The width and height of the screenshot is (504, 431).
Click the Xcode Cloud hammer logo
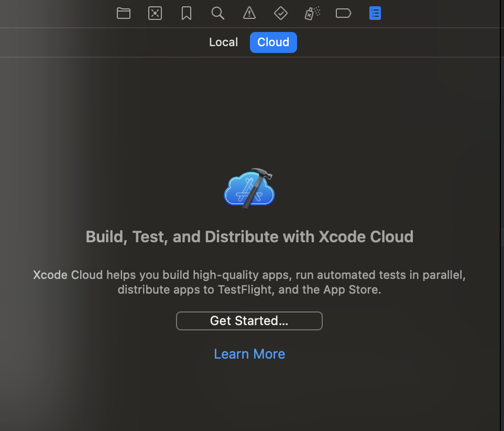pos(249,189)
